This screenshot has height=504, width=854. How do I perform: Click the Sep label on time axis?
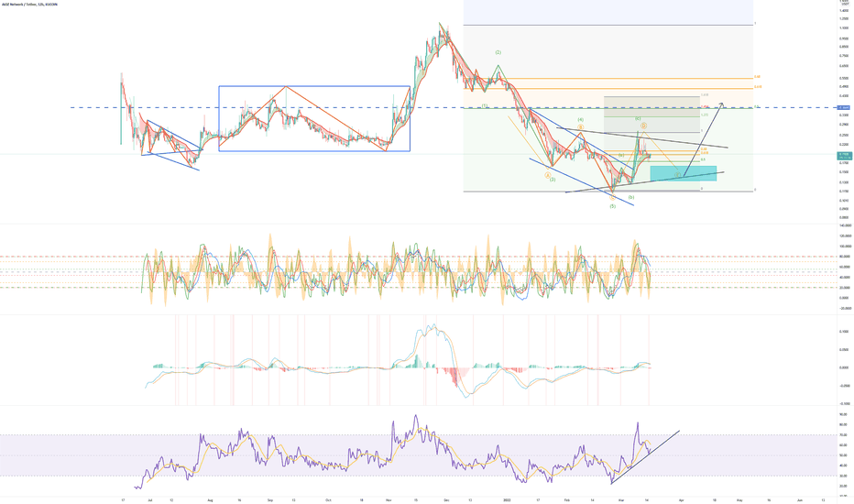point(270,499)
